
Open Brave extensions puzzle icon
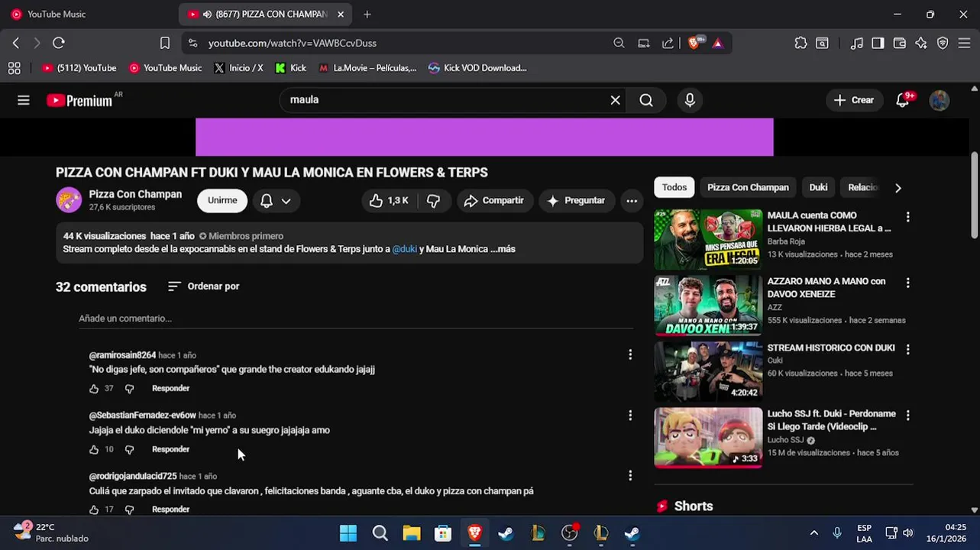[x=800, y=43]
